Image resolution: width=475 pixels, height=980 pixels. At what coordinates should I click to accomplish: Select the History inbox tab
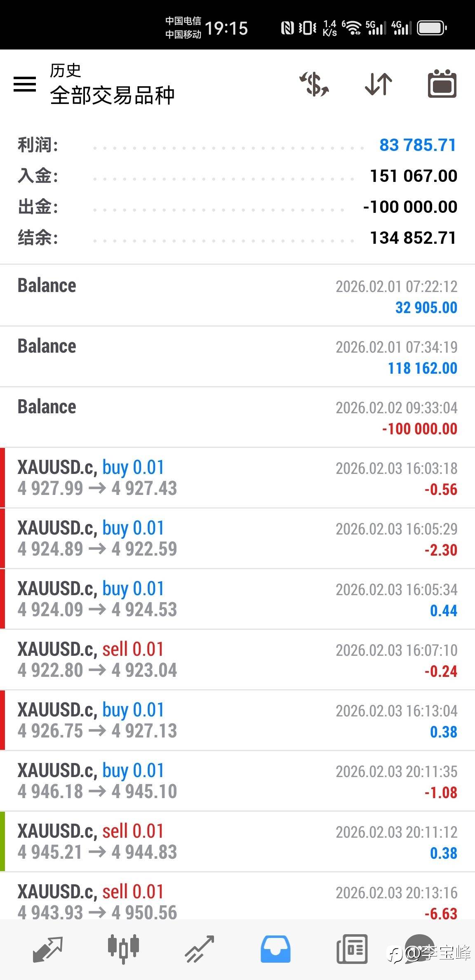coord(275,949)
